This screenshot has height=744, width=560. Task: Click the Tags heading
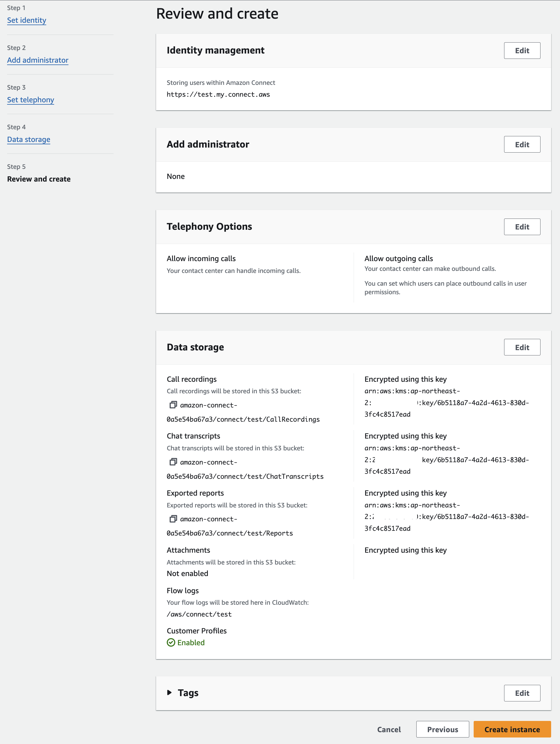(188, 693)
